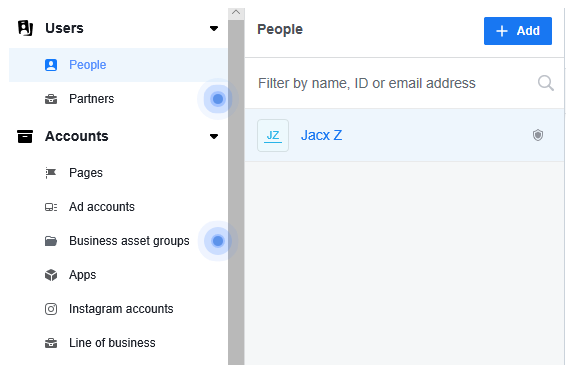
Task: Open the Jacx Z person link
Action: pos(321,135)
